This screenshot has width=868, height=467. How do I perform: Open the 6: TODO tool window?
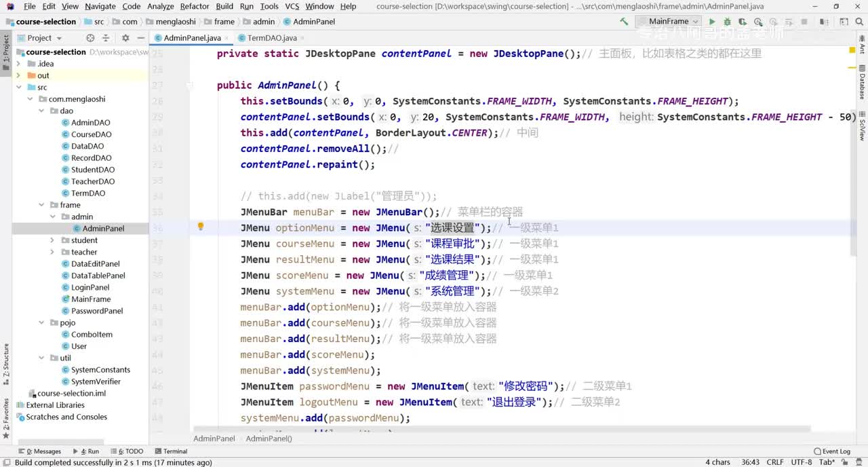[x=125, y=451]
